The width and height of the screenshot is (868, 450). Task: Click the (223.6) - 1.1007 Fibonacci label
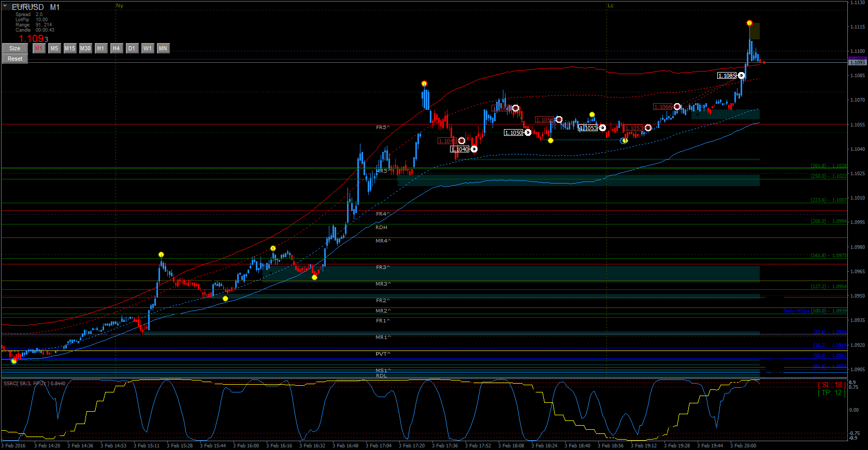coord(829,200)
